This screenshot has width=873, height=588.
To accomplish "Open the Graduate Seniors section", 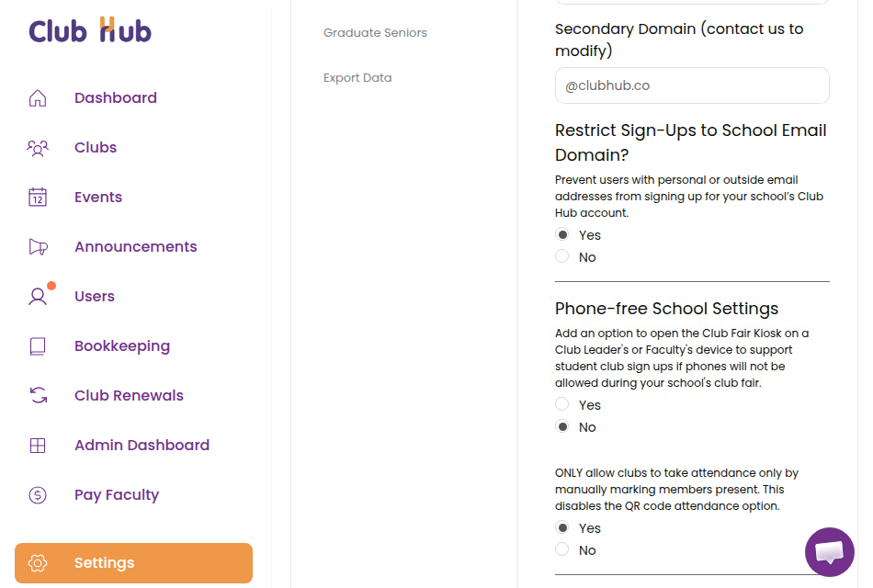I will click(x=375, y=32).
